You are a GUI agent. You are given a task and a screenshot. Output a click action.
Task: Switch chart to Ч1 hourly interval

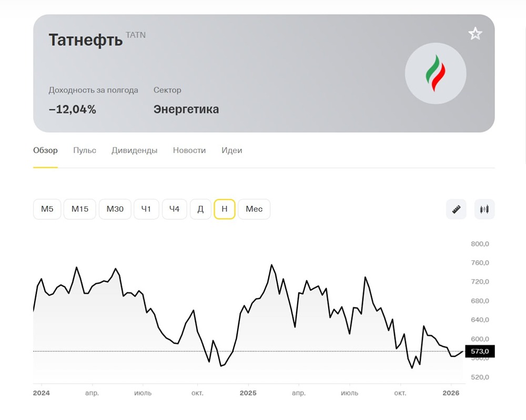[146, 209]
